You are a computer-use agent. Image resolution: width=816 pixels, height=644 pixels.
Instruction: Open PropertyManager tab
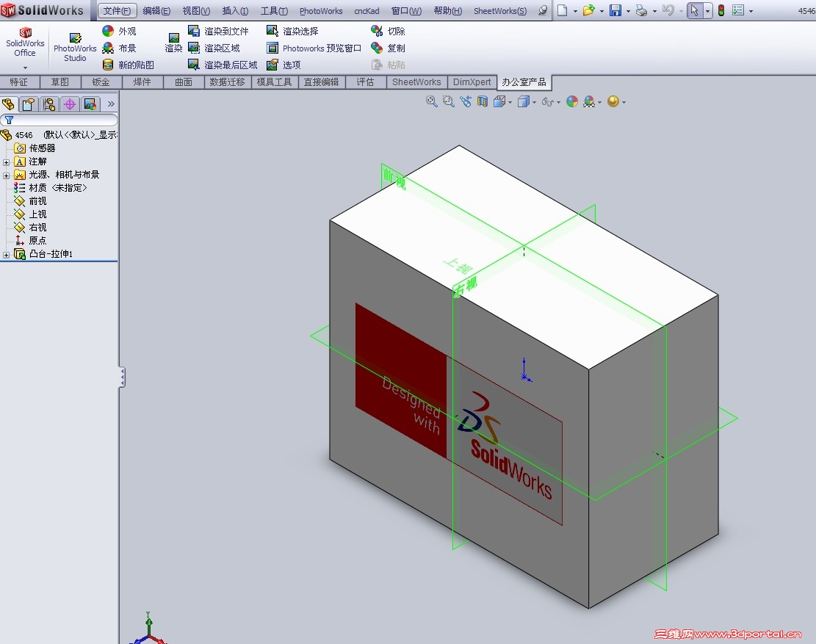(28, 104)
